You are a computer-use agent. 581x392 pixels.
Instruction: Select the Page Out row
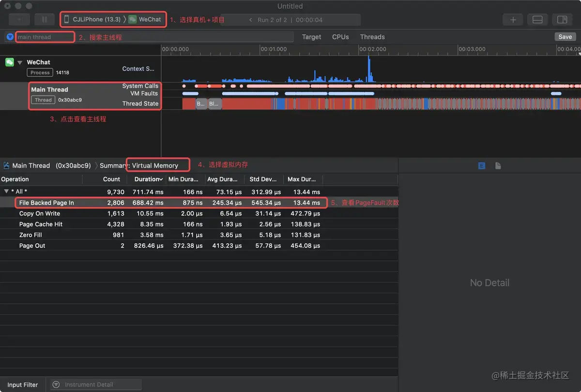(199, 245)
